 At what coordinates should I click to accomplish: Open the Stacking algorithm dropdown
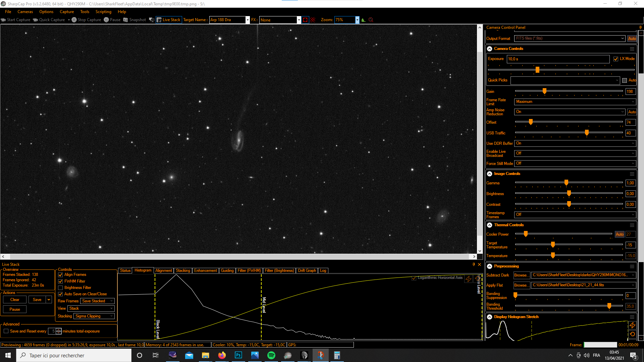coord(94,316)
